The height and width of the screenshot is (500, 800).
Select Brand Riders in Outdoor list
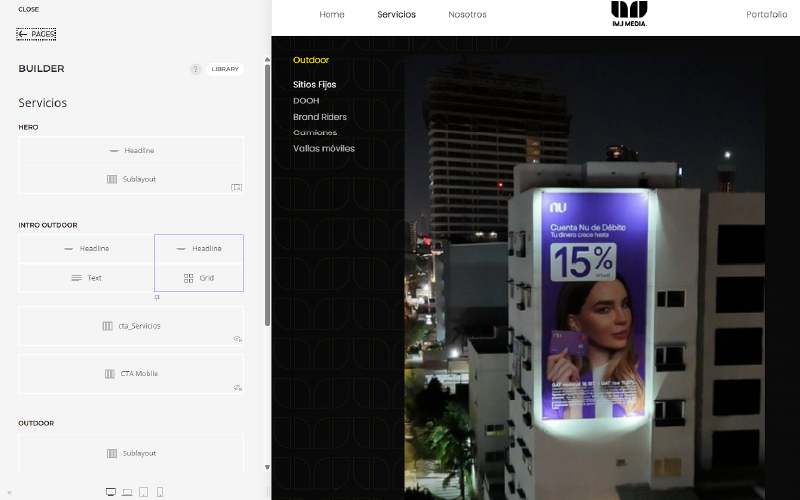[320, 117]
